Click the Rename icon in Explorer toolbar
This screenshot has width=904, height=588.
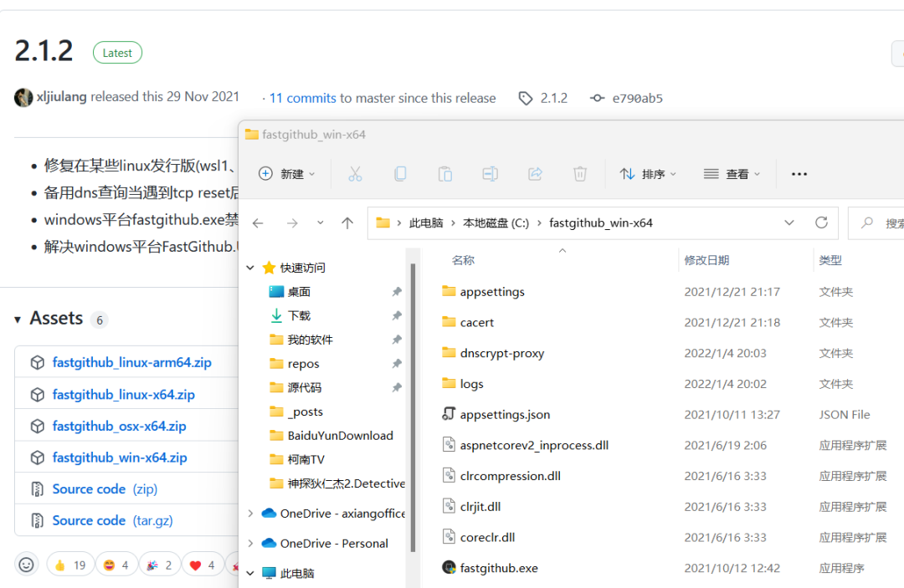490,174
